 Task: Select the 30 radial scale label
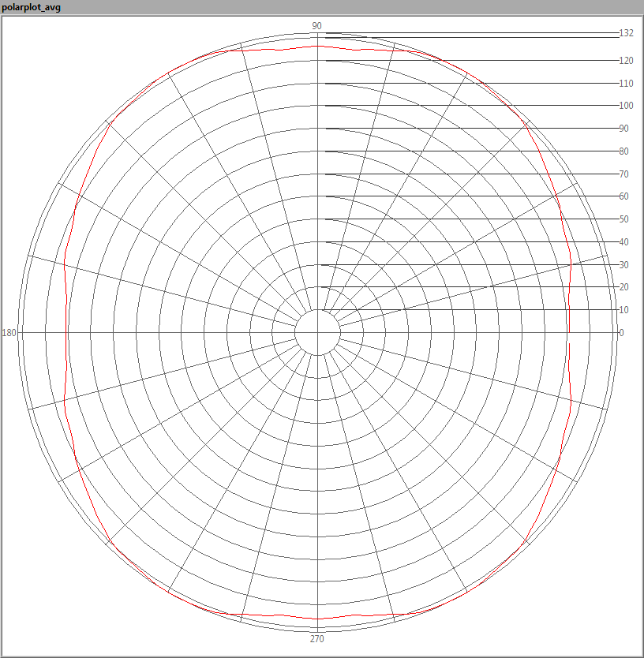coord(624,264)
